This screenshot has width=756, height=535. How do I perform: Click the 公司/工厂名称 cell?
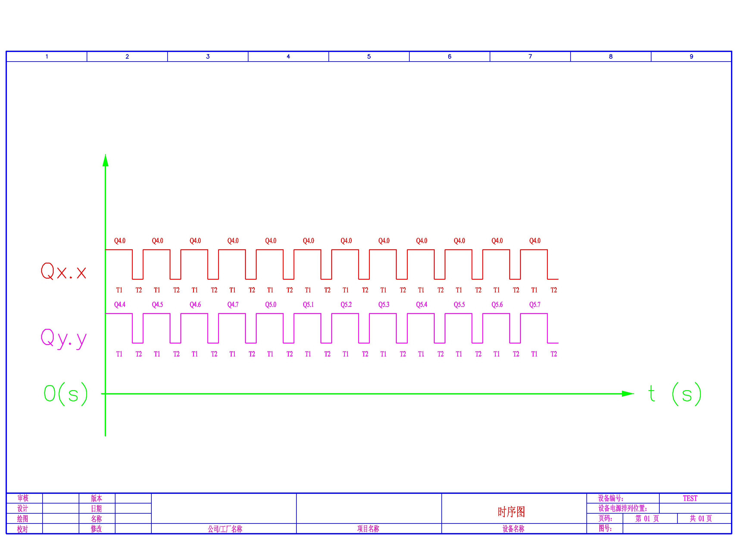tap(225, 529)
